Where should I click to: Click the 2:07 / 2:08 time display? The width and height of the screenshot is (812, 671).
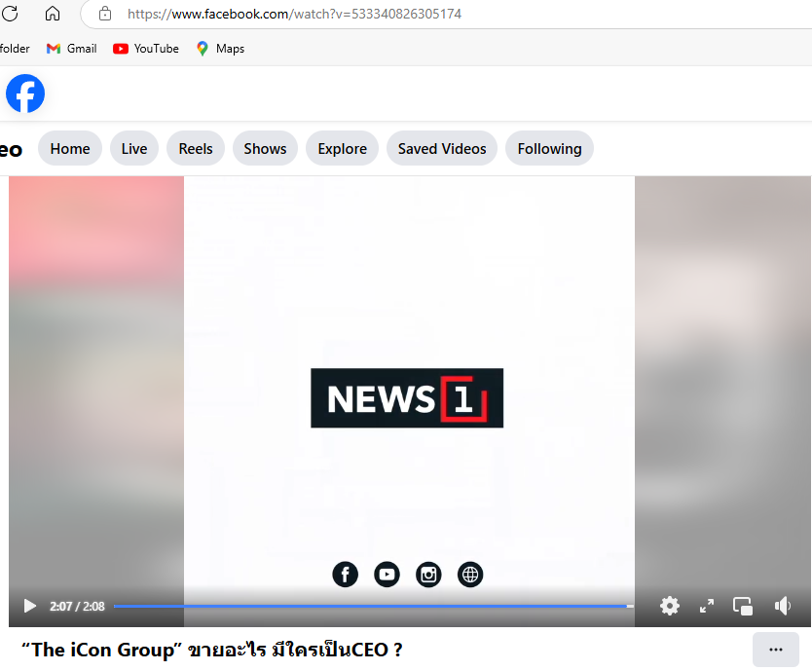point(77,606)
